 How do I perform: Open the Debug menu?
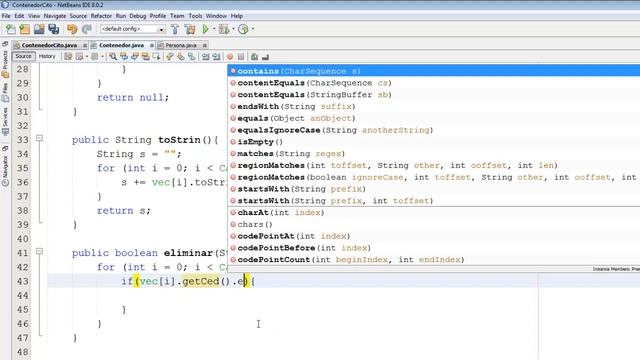pyautogui.click(x=138, y=16)
